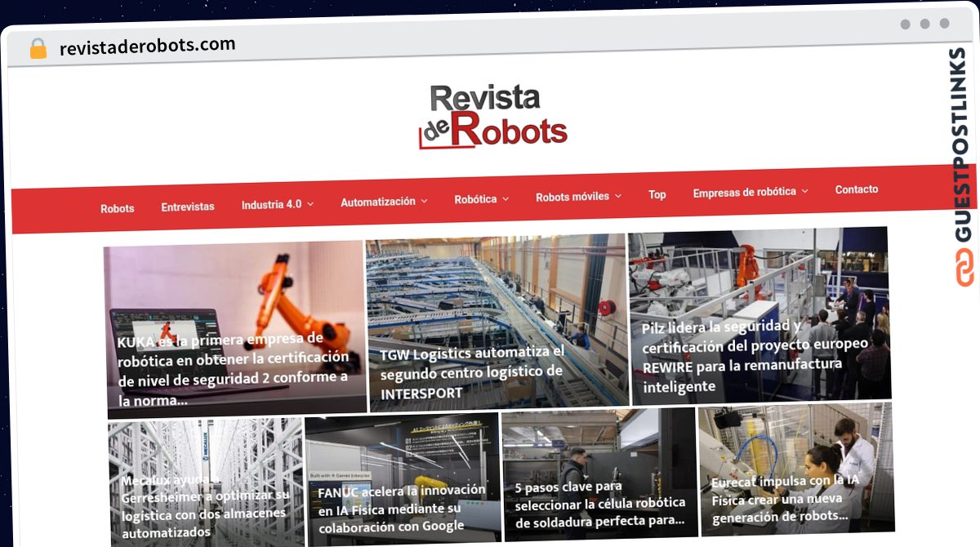Expand the Automatización dropdown chevron

click(x=424, y=201)
